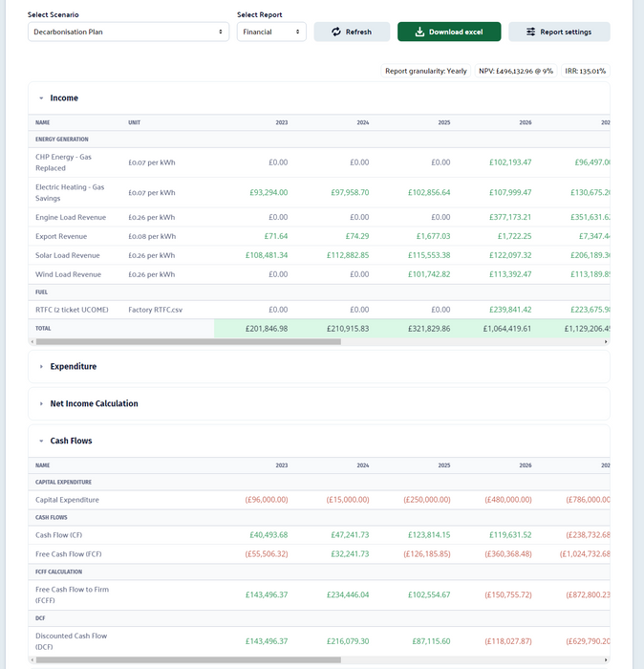Click the 2024 column header in Cash Flows table
644x669 pixels.
[363, 465]
